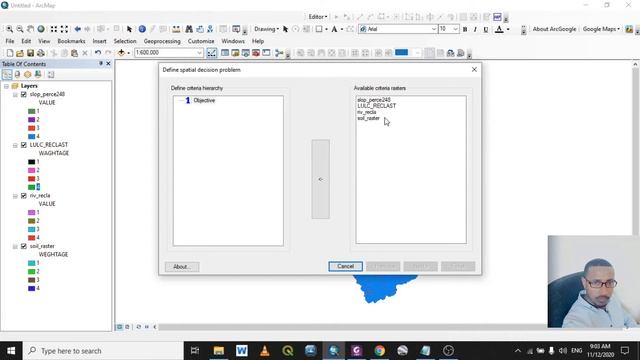Collapse the soil_raster layer legend
The image size is (640, 360).
click(15, 247)
